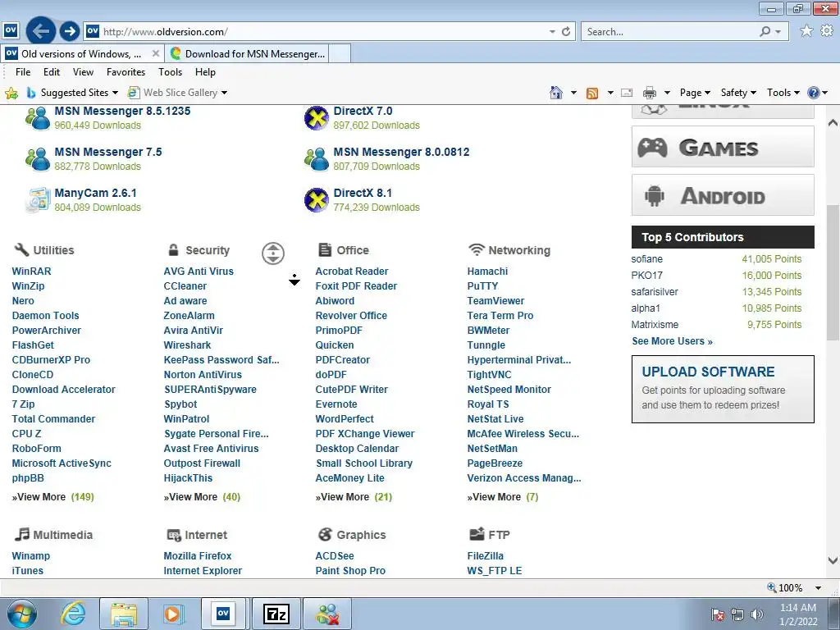The height and width of the screenshot is (630, 840).
Task: Click the Read mail icon
Action: [x=627, y=93]
